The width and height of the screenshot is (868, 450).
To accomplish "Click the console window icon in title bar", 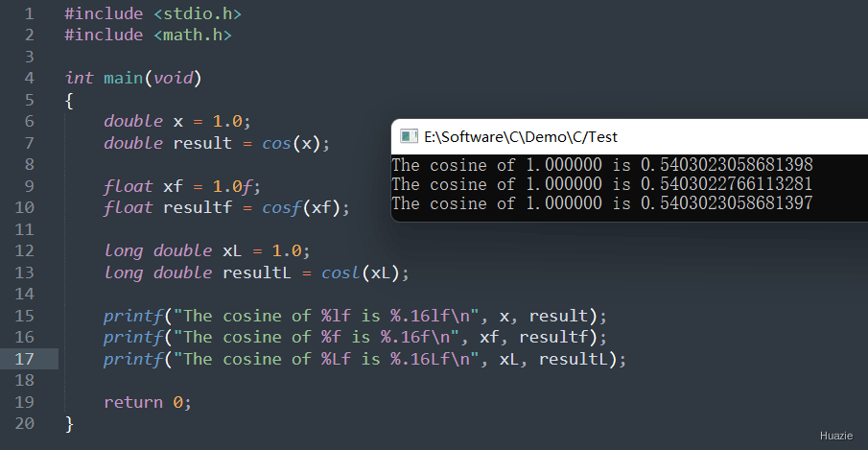I will (409, 136).
